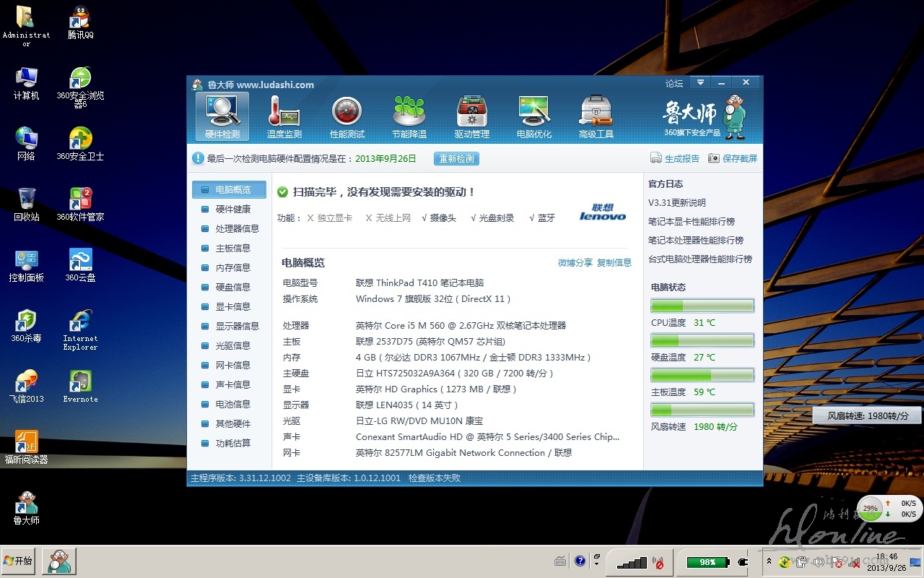
Task: Open the 温度监测 temperature monitor icon
Action: click(284, 116)
